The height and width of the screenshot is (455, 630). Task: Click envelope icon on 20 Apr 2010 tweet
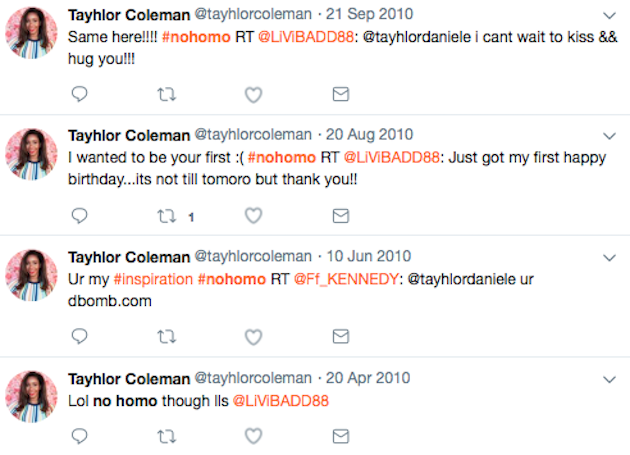341,436
